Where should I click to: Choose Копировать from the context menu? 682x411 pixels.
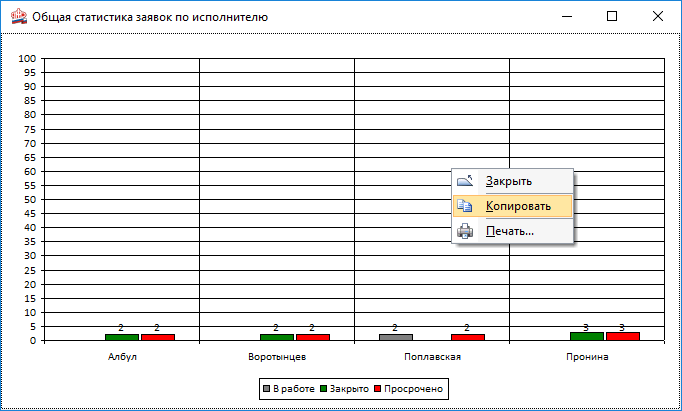click(x=518, y=206)
